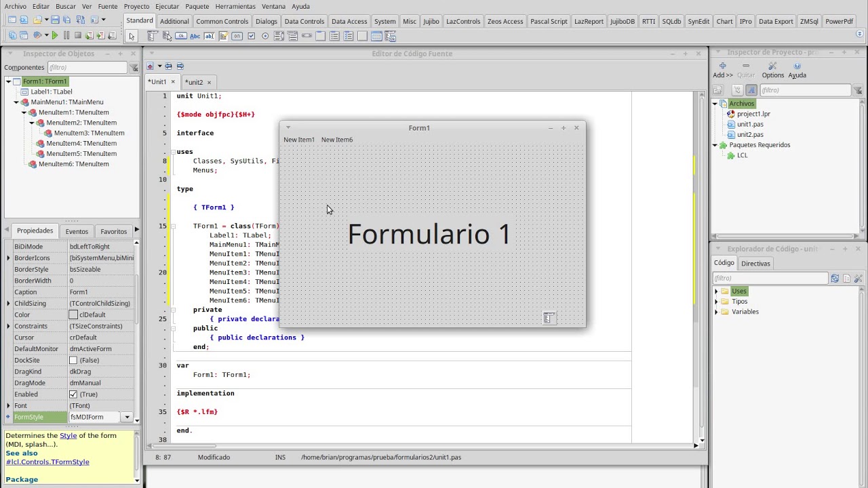This screenshot has height=488, width=868.
Task: Click New Item1 menu on Form1
Action: click(299, 140)
